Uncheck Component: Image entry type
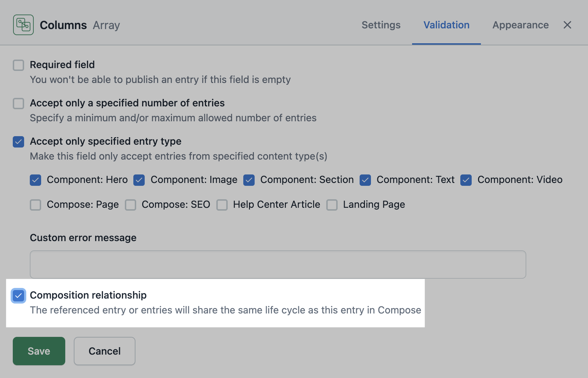The width and height of the screenshot is (588, 378). (139, 180)
